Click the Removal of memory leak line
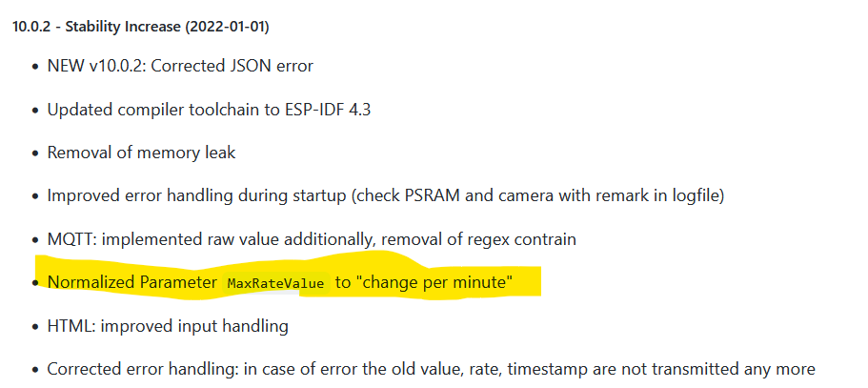868x388 pixels. pos(141,153)
